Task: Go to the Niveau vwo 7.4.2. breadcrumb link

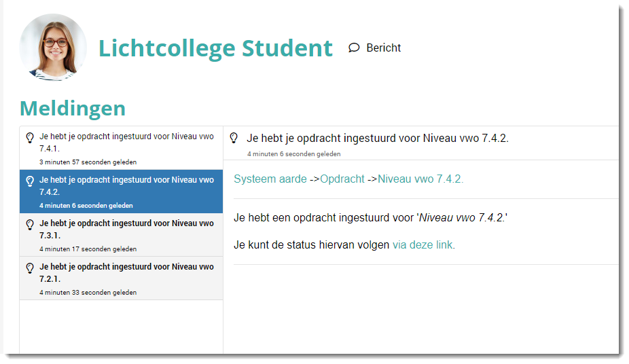Action: tap(420, 179)
